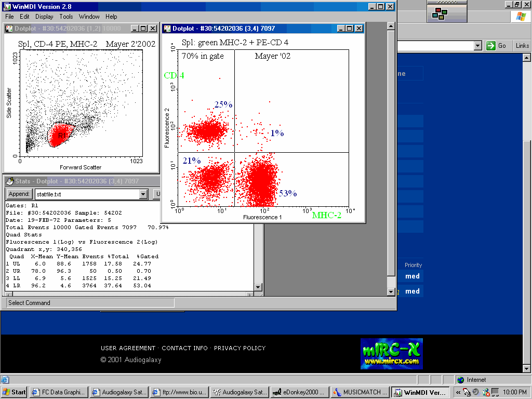Open the Display menu

pyautogui.click(x=44, y=17)
